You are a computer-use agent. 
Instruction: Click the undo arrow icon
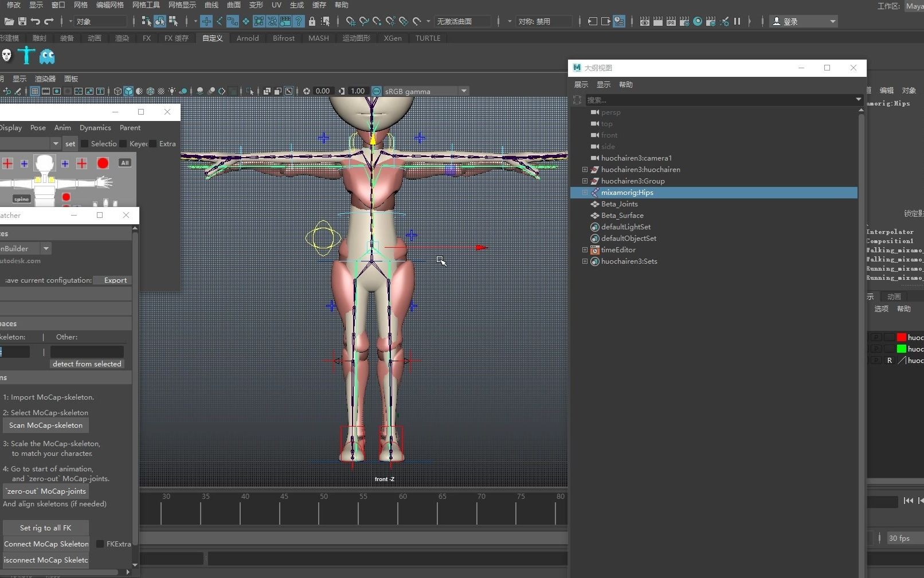(36, 22)
